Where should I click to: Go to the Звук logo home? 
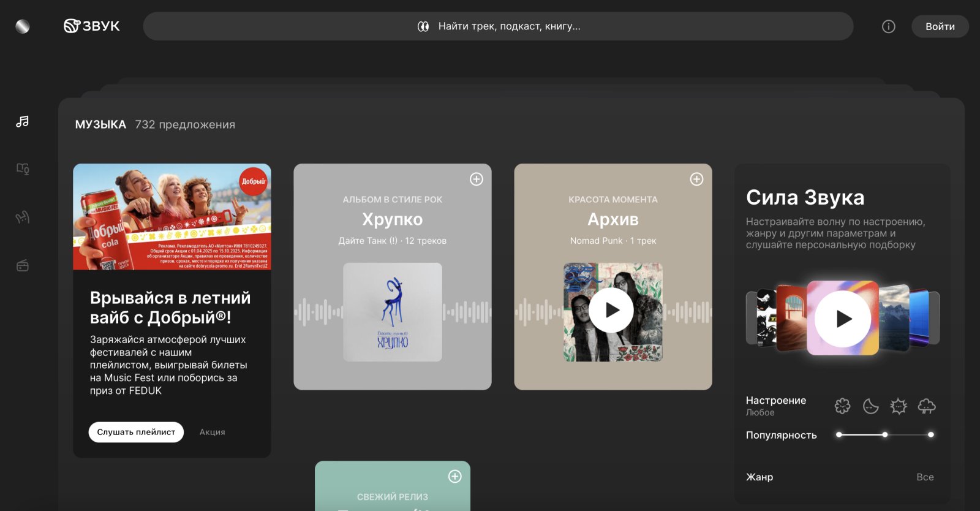click(92, 26)
